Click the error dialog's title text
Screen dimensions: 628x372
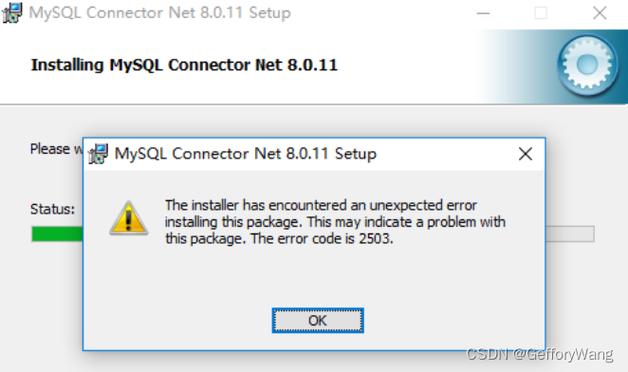coord(246,154)
